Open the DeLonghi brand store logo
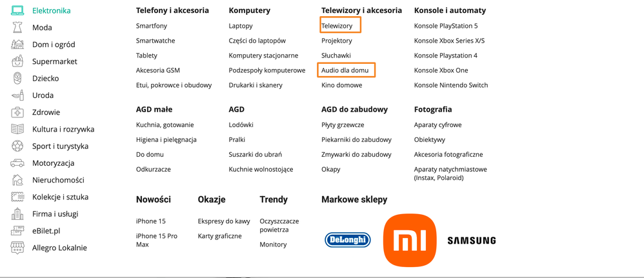 (347, 240)
